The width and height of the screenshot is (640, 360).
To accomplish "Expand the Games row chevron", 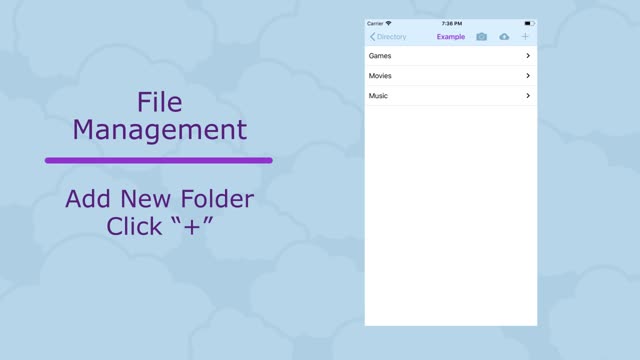I will tap(528, 56).
